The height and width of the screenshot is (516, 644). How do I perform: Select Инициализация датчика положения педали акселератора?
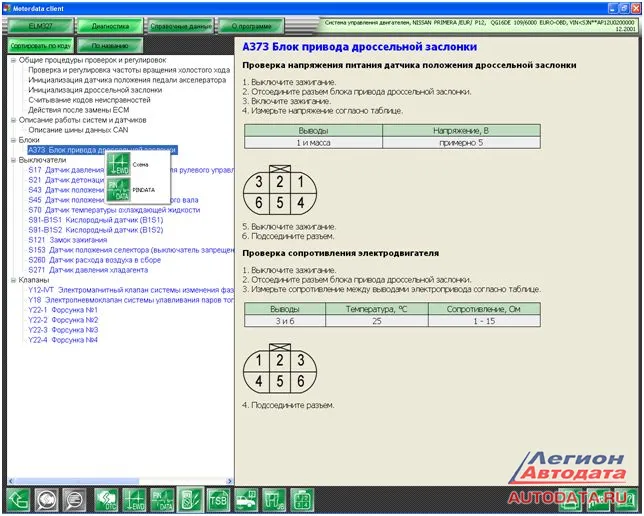pos(127,80)
